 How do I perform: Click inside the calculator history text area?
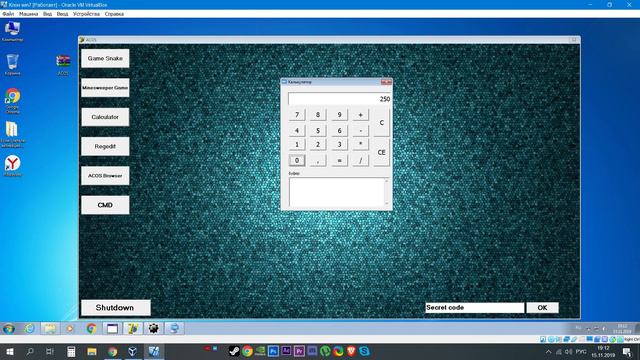(336, 192)
